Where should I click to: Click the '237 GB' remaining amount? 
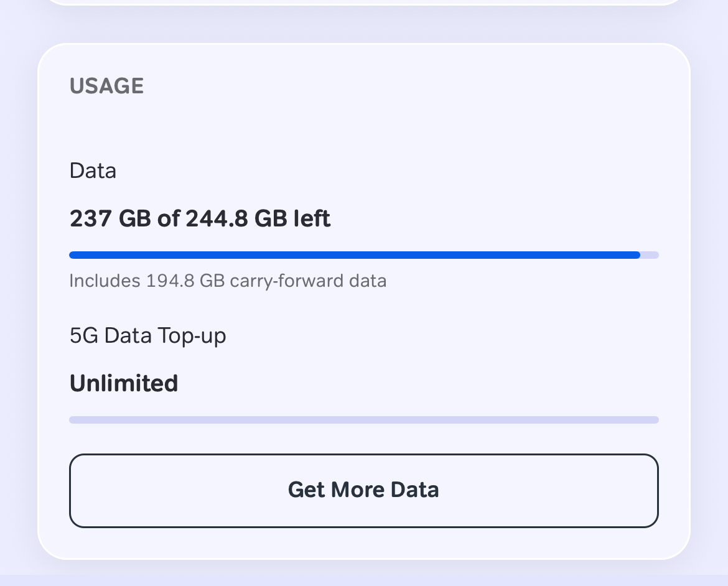pyautogui.click(x=110, y=219)
